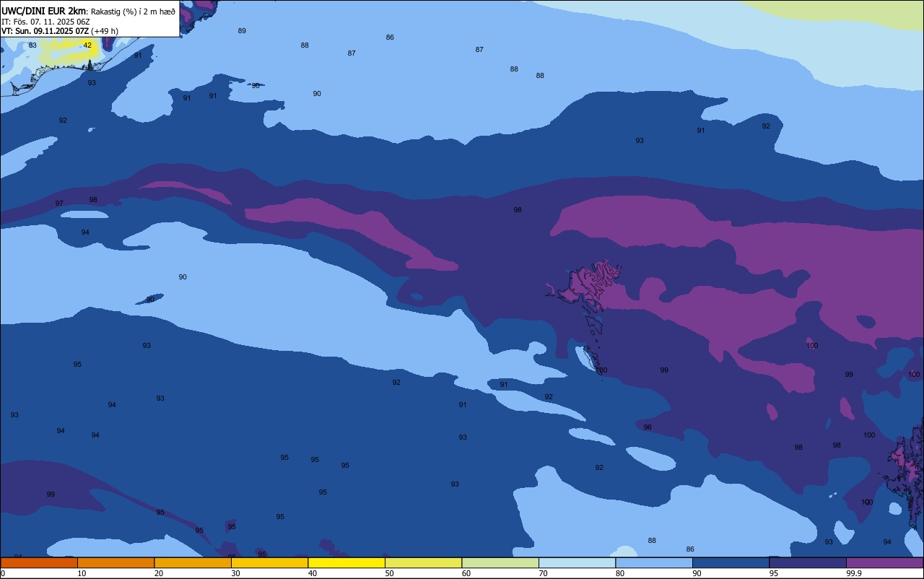Viewport: 924px width, 579px height.
Task: Click the 20–30 amber legend swatch
Action: [x=193, y=562]
